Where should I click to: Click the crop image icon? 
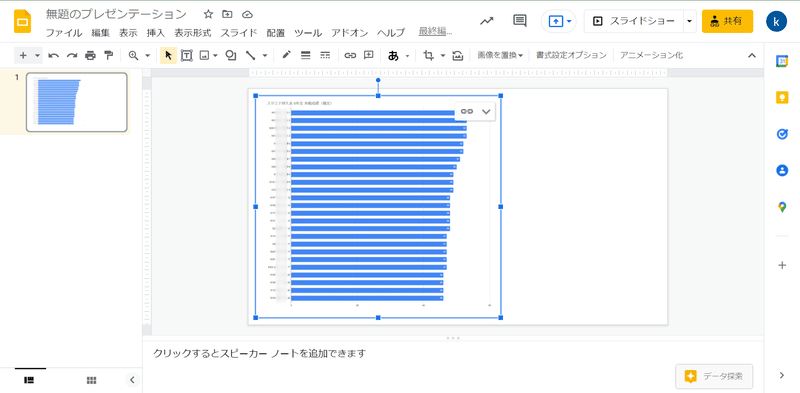(x=429, y=56)
